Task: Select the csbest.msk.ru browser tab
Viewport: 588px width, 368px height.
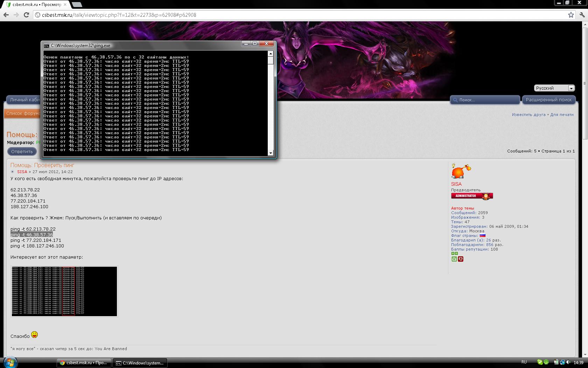Action: coord(35,5)
